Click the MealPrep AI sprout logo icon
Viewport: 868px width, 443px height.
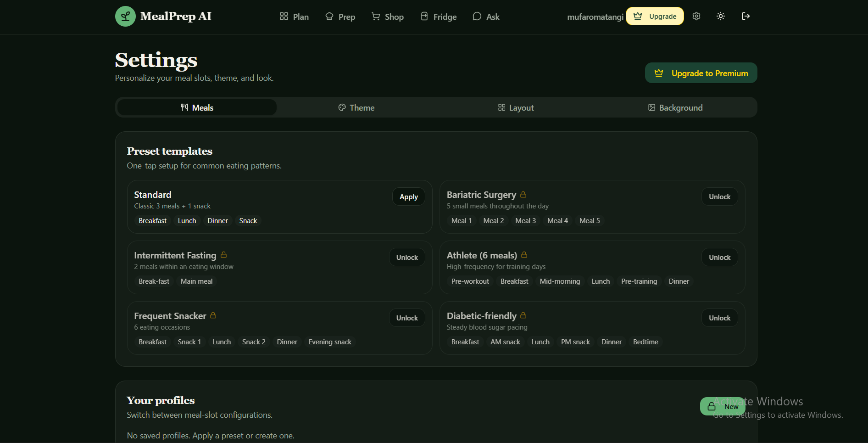click(x=125, y=17)
